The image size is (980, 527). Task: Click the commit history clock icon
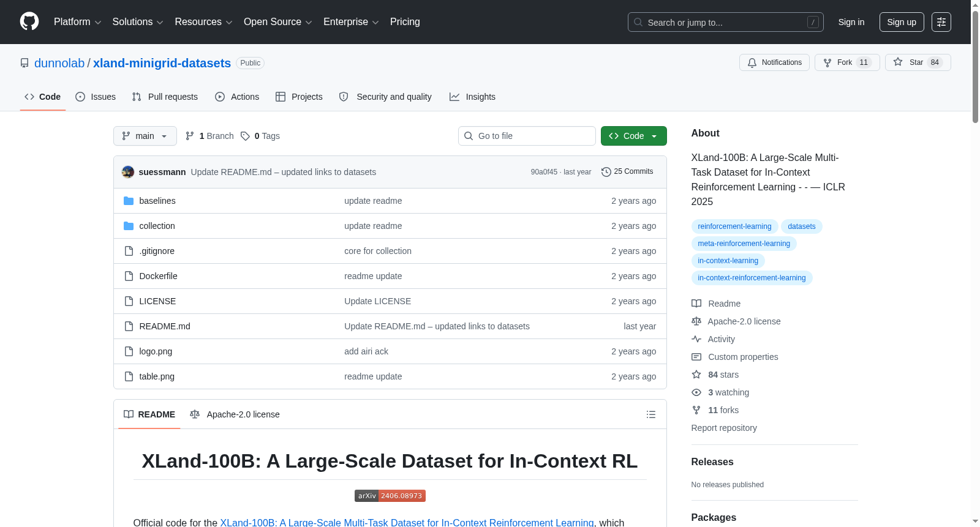(606, 172)
